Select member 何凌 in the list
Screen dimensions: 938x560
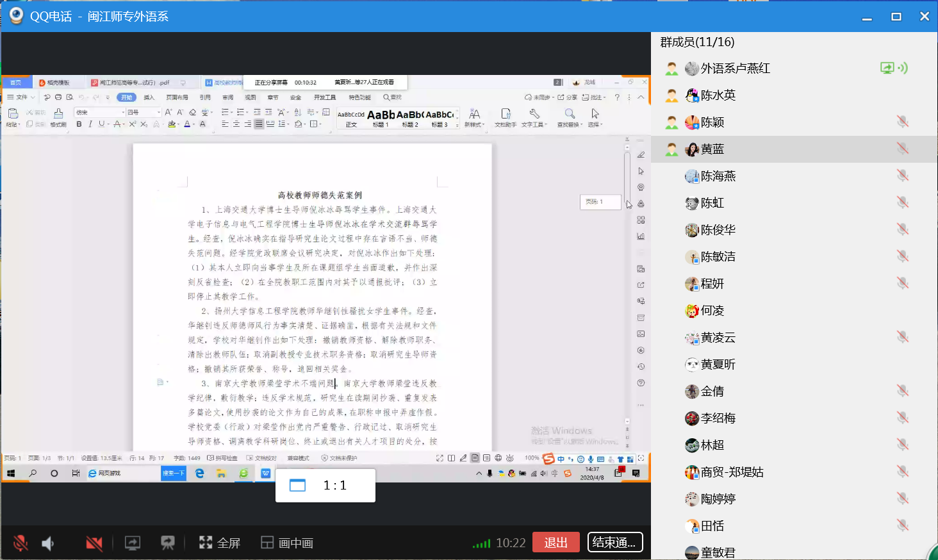pos(794,310)
